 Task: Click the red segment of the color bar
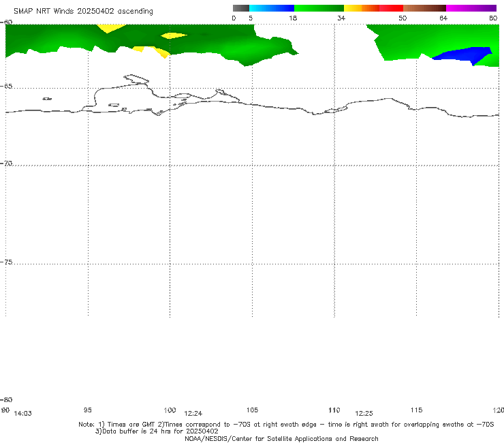[x=391, y=8]
